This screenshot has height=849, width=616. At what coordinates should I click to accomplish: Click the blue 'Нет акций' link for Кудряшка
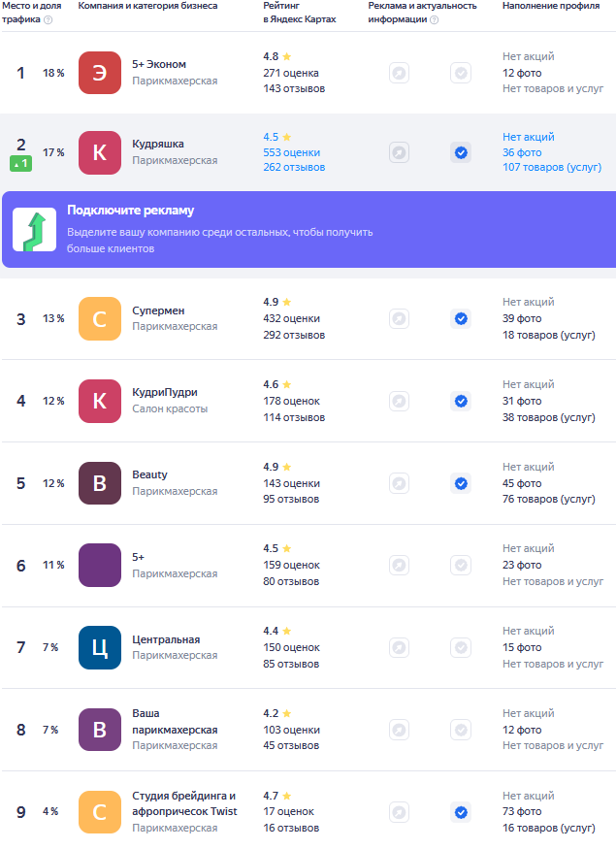click(529, 137)
